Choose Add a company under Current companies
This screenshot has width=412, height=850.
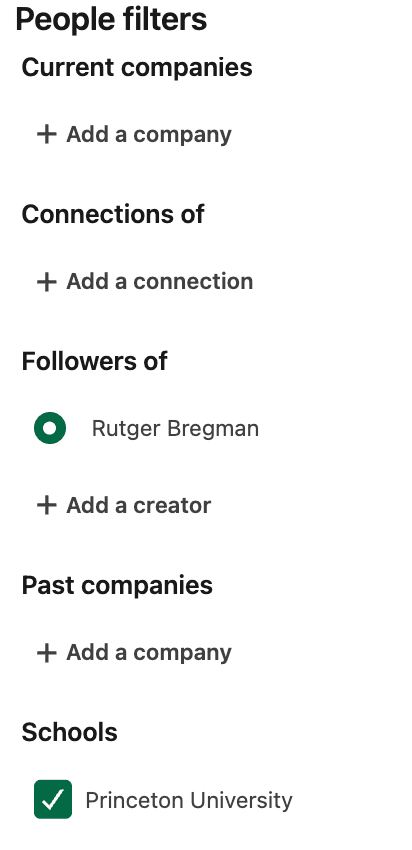tap(134, 134)
